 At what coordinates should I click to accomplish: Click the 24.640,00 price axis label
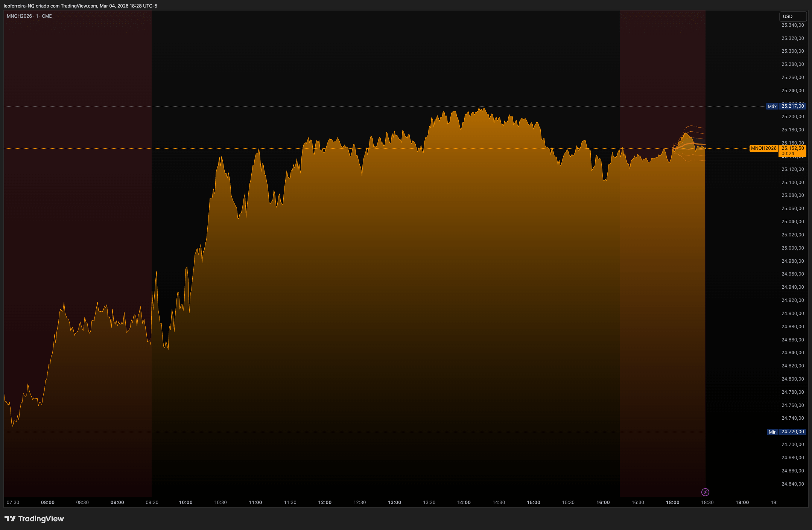click(793, 484)
